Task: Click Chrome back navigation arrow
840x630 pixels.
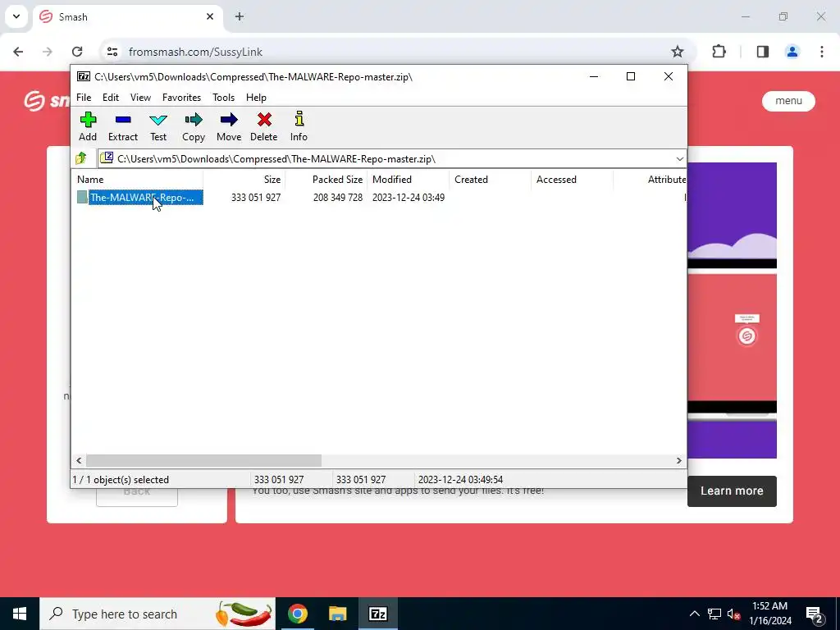Action: (x=18, y=52)
